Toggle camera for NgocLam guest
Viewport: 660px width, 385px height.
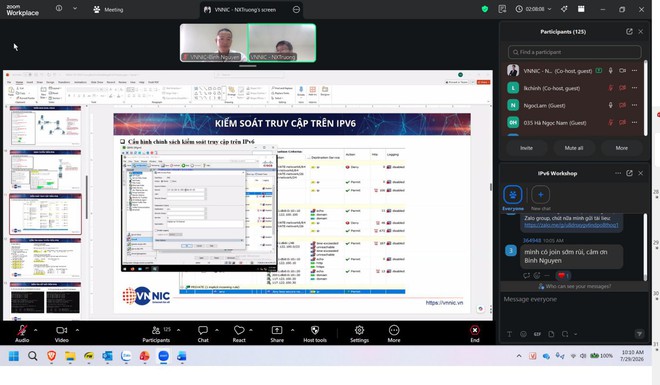coord(623,105)
